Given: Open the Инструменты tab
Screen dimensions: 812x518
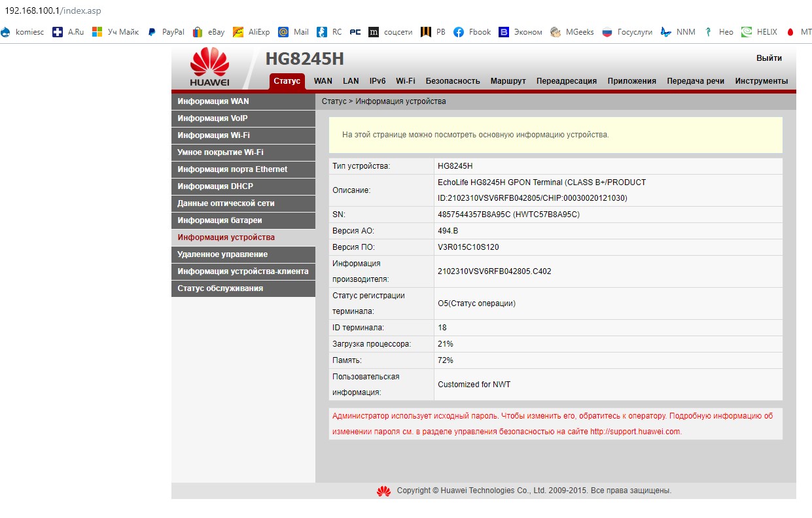Looking at the screenshot, I should point(762,81).
